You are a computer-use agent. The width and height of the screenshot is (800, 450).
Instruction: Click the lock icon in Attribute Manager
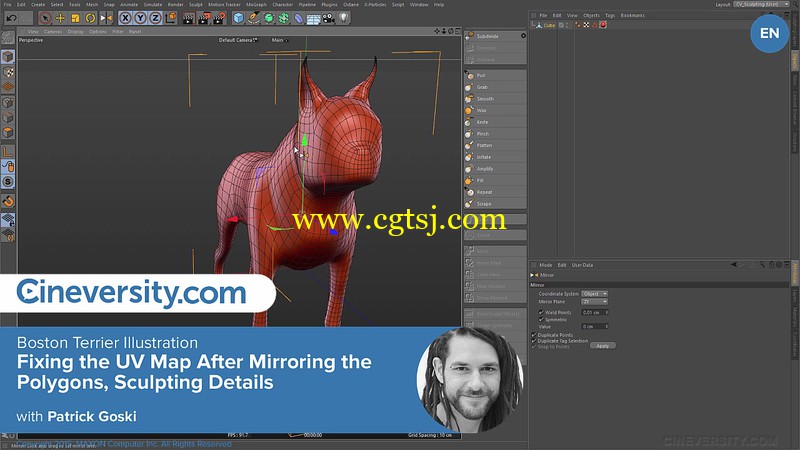(771, 265)
